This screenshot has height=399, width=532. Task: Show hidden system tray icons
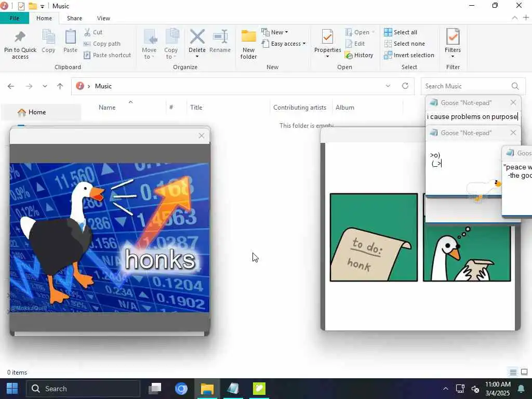[445, 389]
